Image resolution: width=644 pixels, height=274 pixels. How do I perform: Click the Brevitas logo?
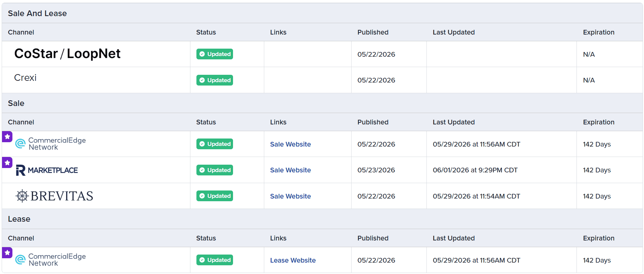[54, 196]
